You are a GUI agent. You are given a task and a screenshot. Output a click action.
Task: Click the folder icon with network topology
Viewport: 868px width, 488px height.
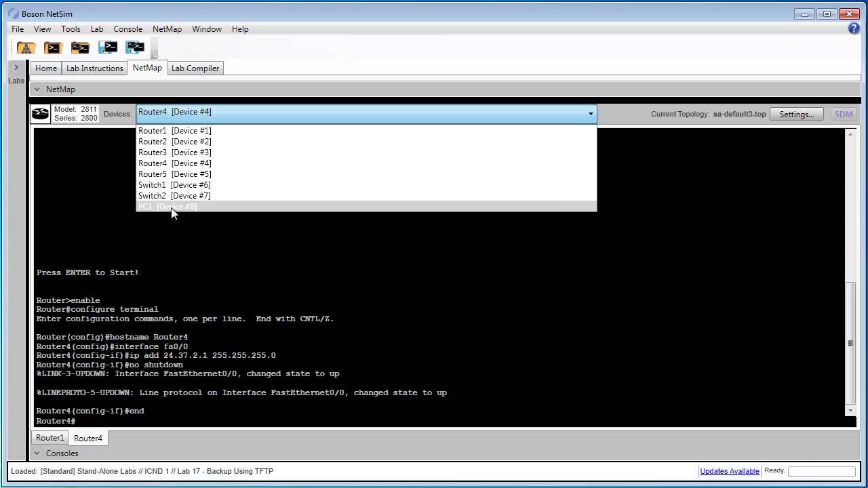(26, 47)
